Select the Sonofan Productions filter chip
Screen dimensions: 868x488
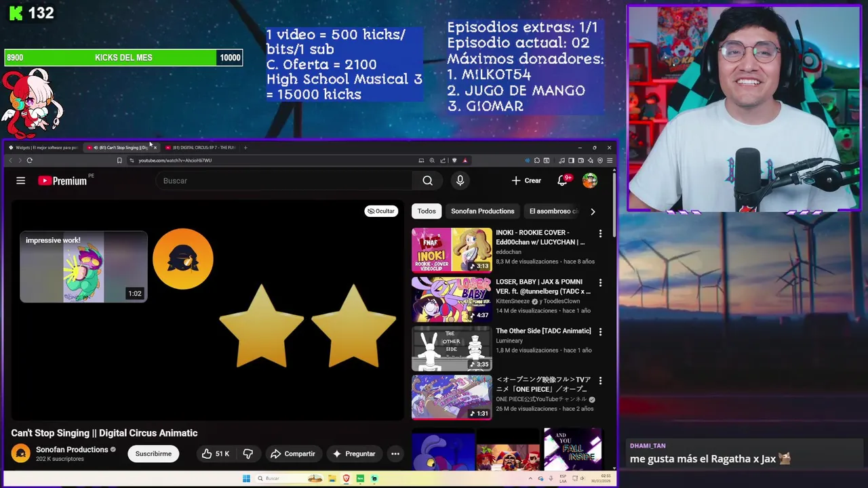(x=482, y=211)
